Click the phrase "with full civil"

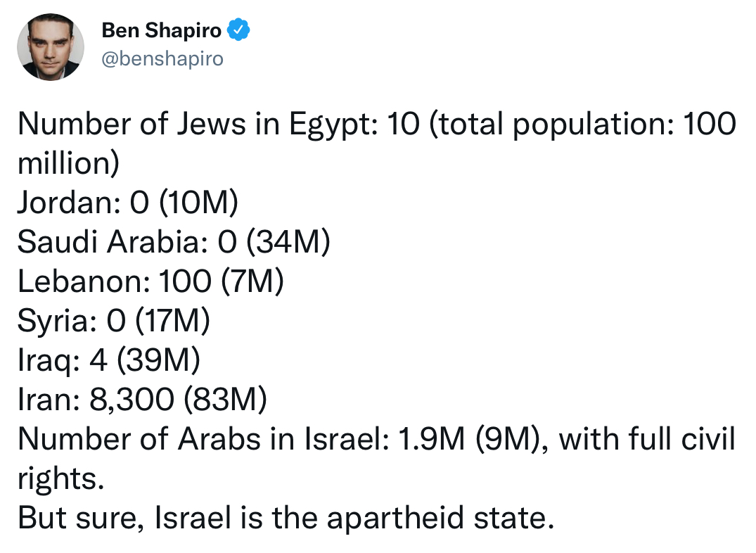[648, 439]
